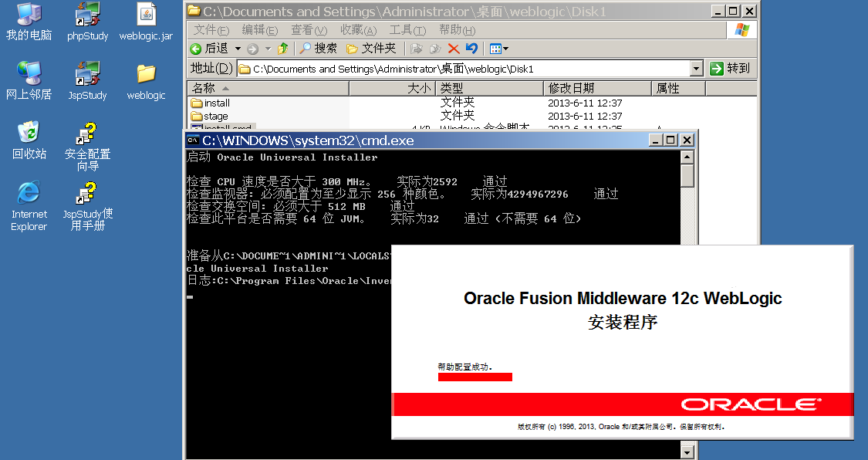Select the JspStudy使用手册 shortcut
The width and height of the screenshot is (868, 460).
coord(87,205)
